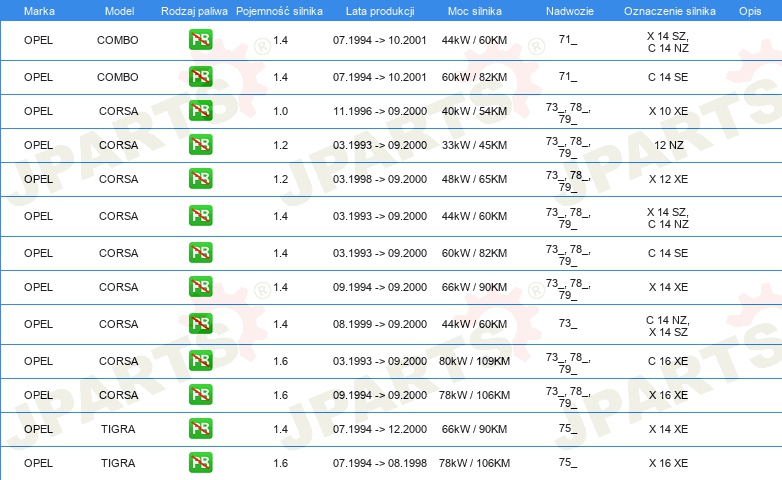The width and height of the screenshot is (782, 480).
Task: Click engine code 'C 14 SE' in COMBO row
Action: (668, 77)
